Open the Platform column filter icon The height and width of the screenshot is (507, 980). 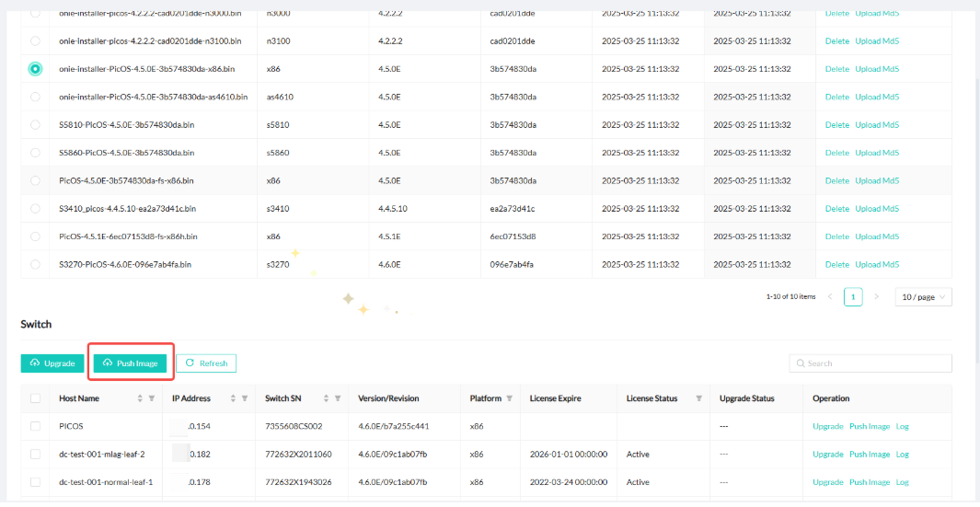[510, 398]
